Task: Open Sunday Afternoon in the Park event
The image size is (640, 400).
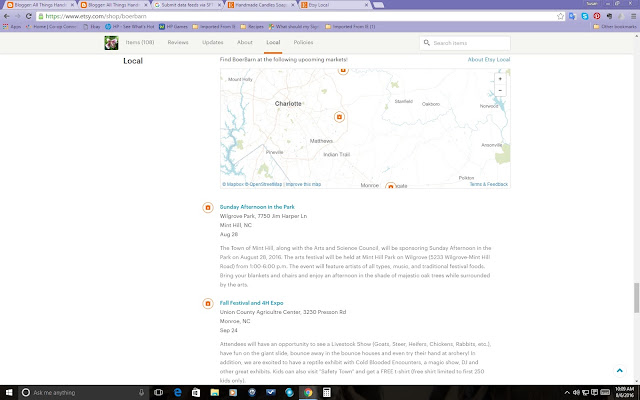Action: (257, 207)
